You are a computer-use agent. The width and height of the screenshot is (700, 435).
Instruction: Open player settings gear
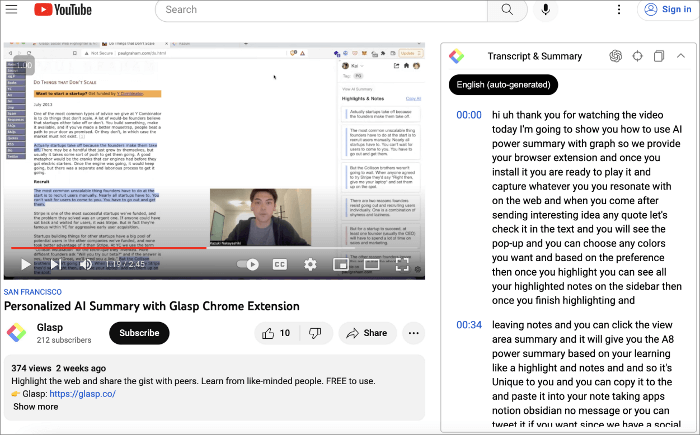[310, 264]
